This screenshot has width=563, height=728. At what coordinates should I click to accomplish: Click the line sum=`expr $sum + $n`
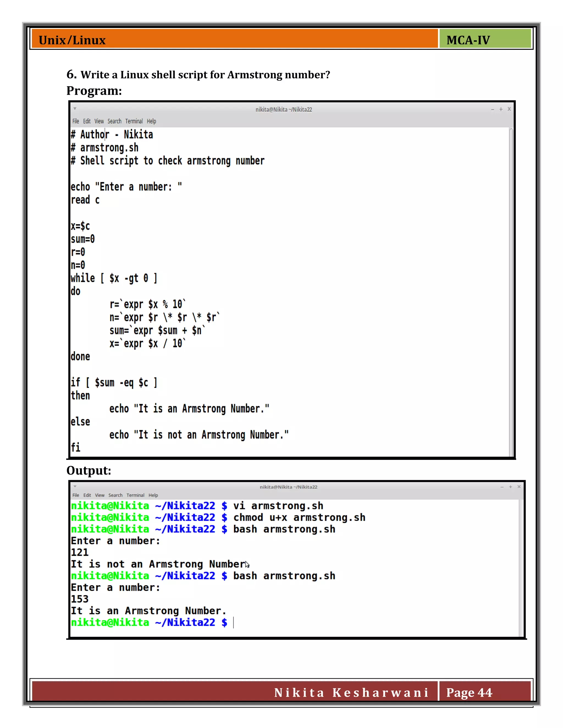click(158, 330)
